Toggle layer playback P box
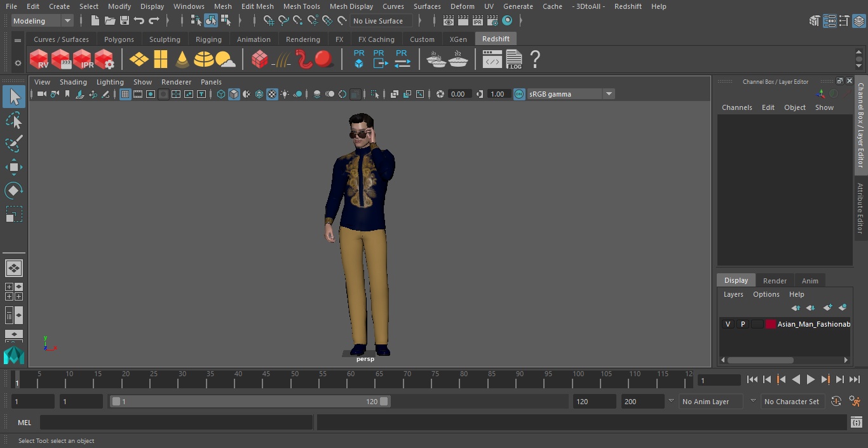The height and width of the screenshot is (448, 868). (x=742, y=324)
